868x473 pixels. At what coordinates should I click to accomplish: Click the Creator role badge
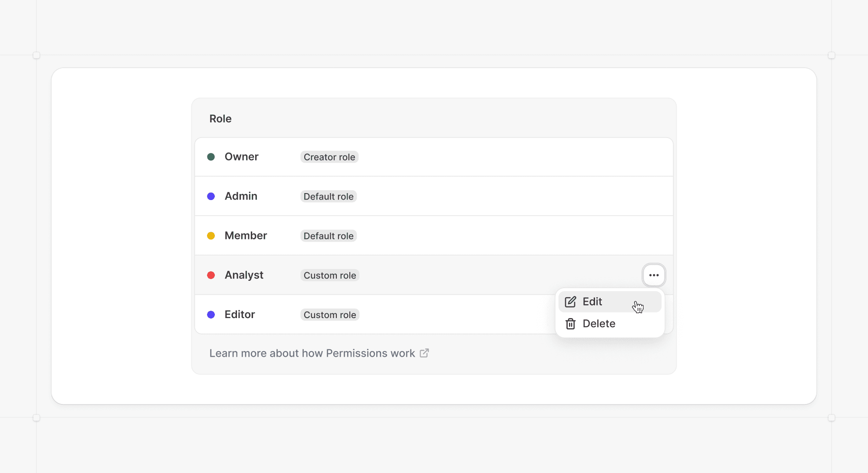329,157
